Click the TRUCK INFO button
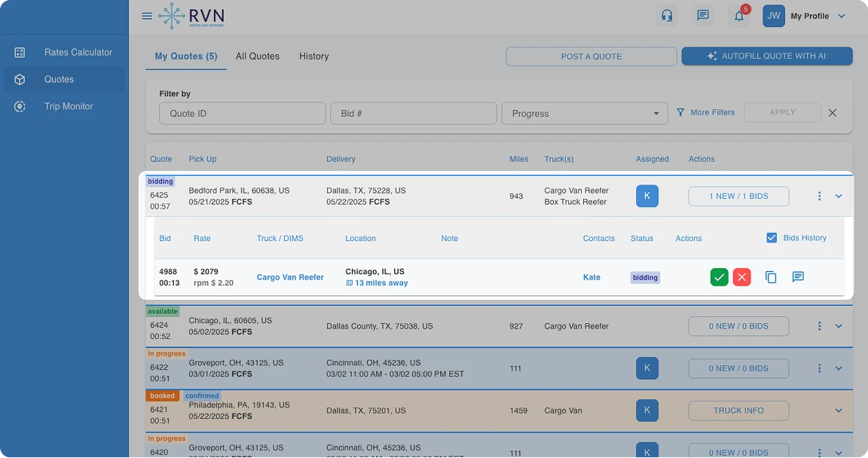This screenshot has width=868, height=458. [738, 411]
